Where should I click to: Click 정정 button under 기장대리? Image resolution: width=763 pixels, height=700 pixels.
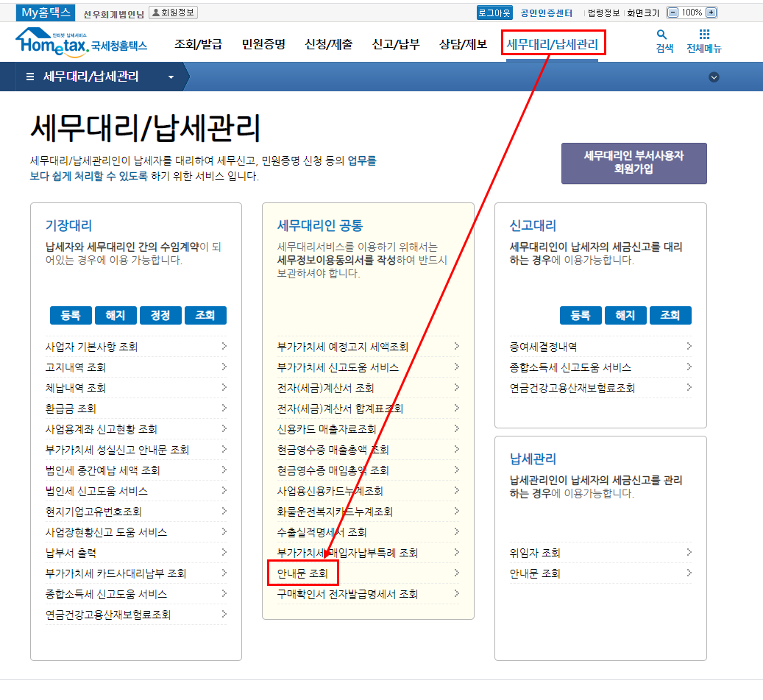pyautogui.click(x=160, y=316)
